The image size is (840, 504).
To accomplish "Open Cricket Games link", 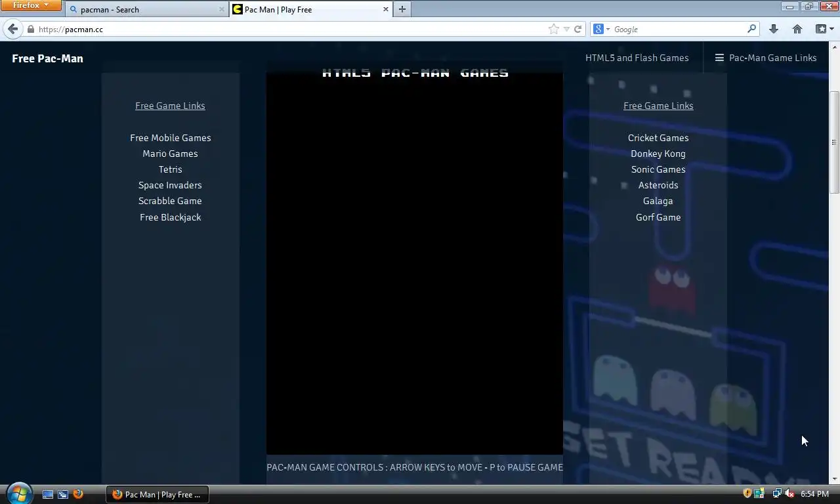I will click(658, 138).
